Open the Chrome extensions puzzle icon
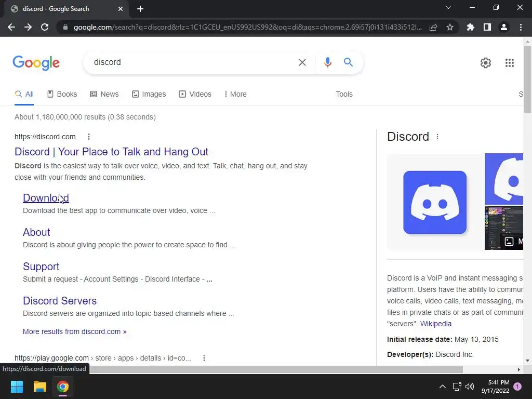The image size is (532, 399). click(470, 27)
